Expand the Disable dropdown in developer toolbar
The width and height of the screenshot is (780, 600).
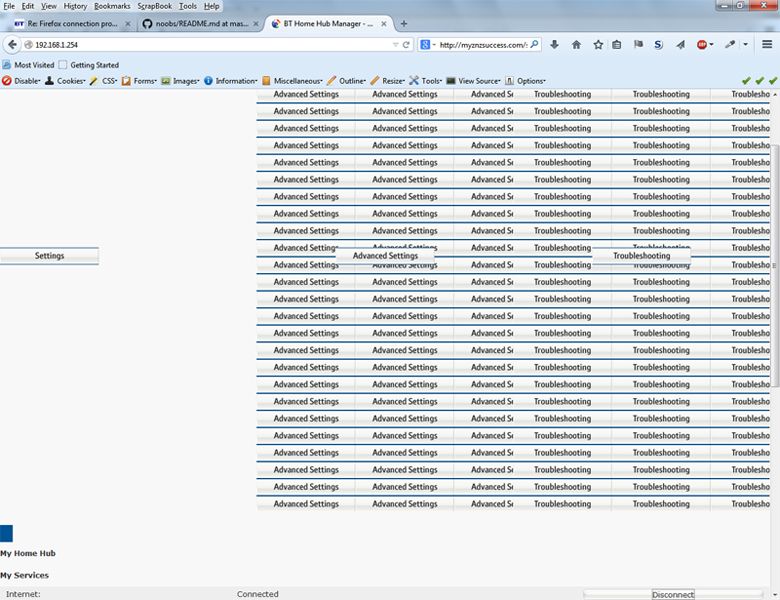point(24,81)
